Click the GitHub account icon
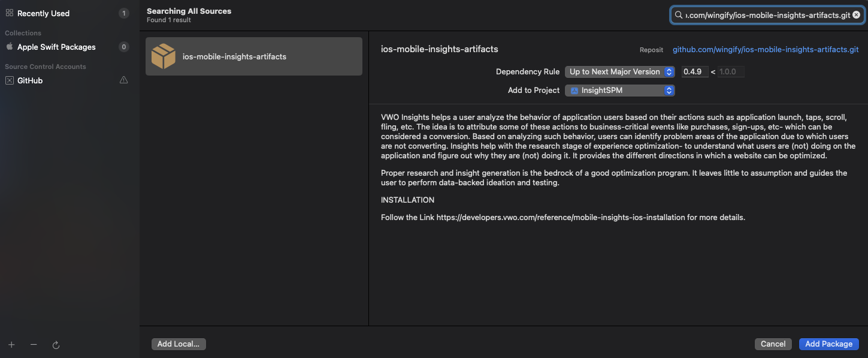This screenshot has height=358, width=868. point(9,80)
